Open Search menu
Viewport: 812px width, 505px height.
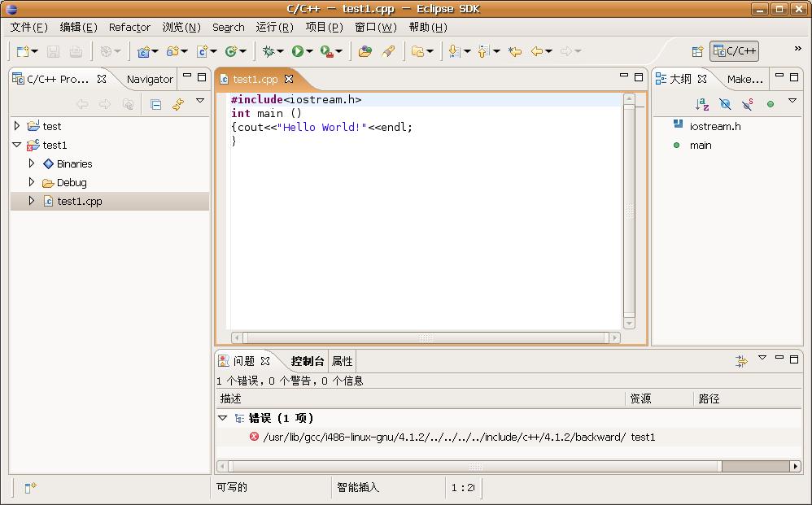229,28
